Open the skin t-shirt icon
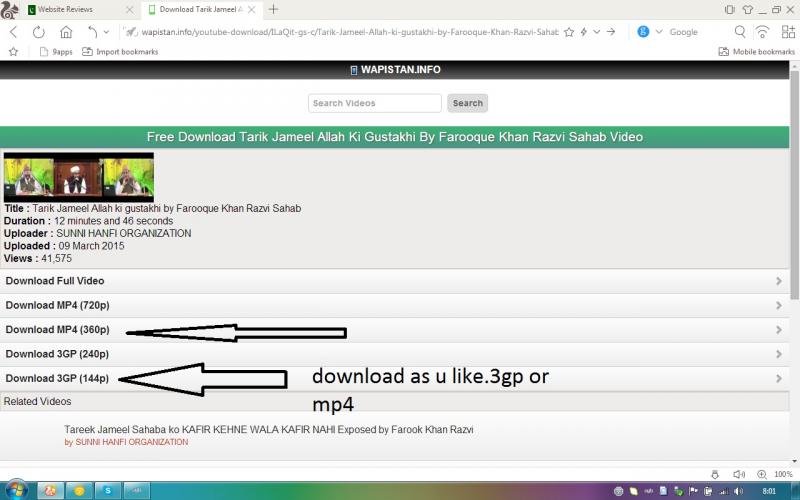 [x=747, y=10]
